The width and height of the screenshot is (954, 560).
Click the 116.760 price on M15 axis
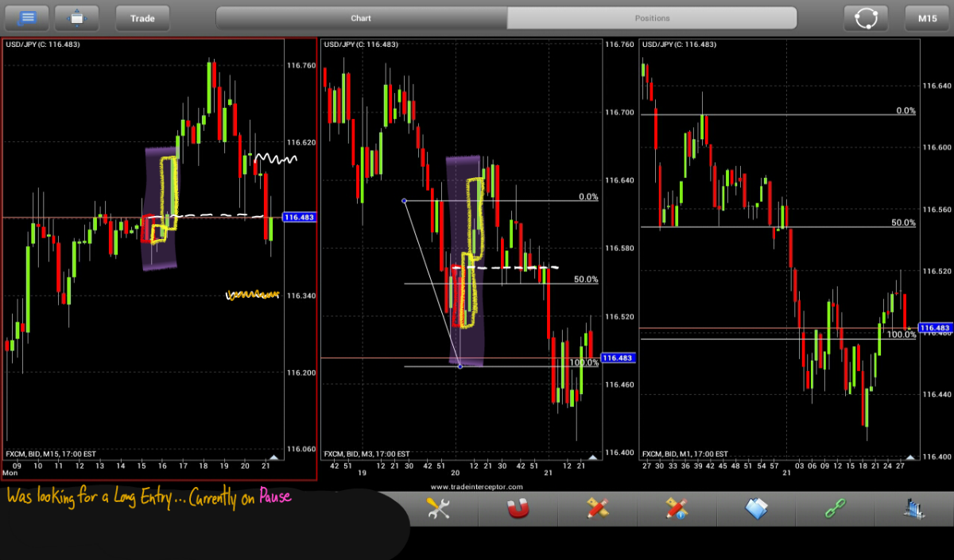click(x=301, y=66)
